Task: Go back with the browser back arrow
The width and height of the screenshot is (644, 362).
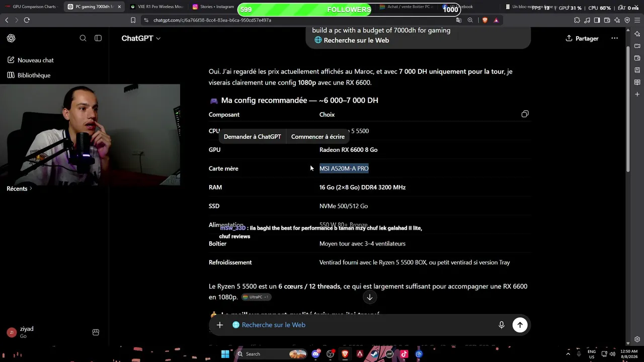Action: tap(7, 20)
